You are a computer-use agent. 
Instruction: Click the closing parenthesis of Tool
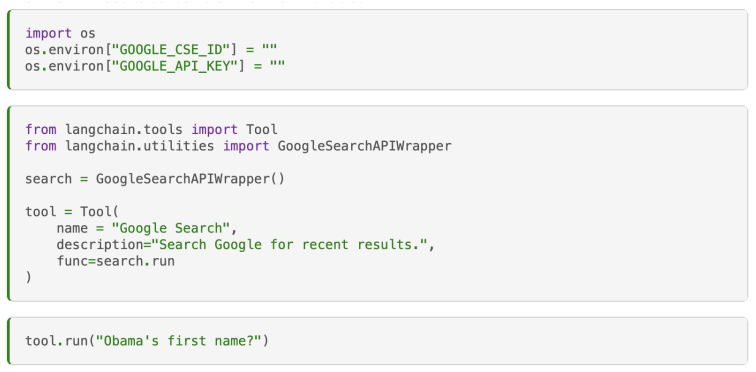point(28,278)
